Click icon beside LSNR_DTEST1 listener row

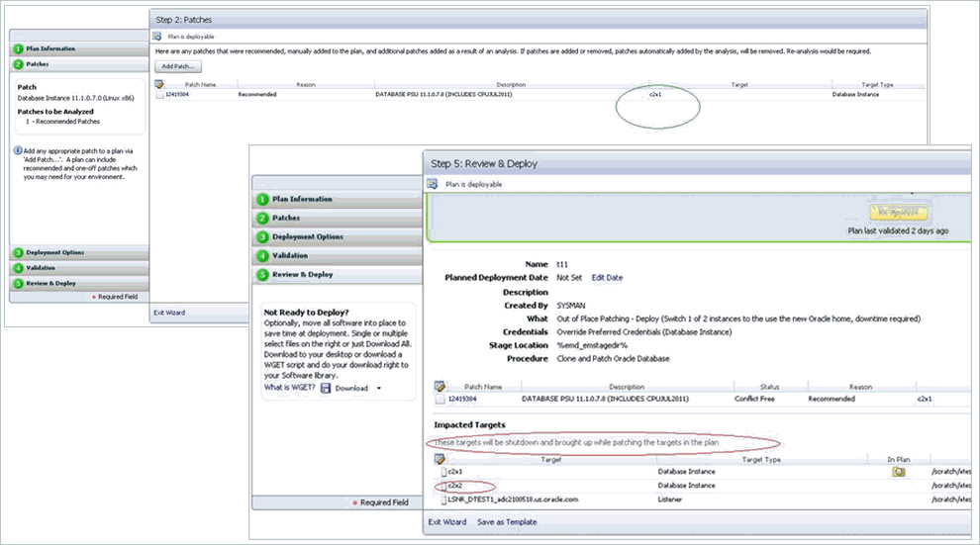(443, 500)
